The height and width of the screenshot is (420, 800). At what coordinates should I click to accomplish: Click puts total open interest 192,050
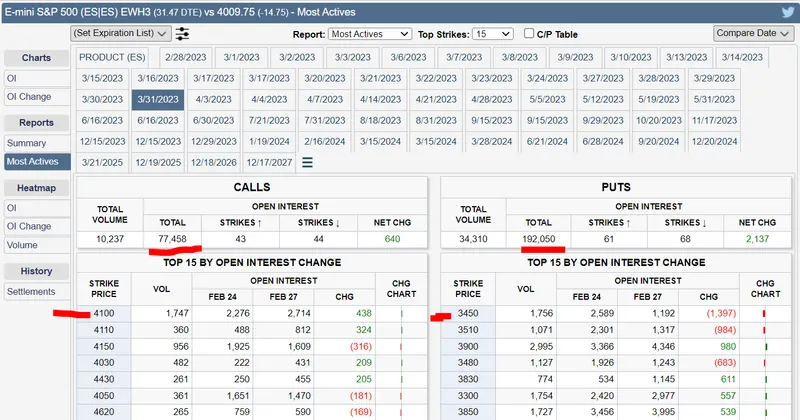click(x=538, y=239)
